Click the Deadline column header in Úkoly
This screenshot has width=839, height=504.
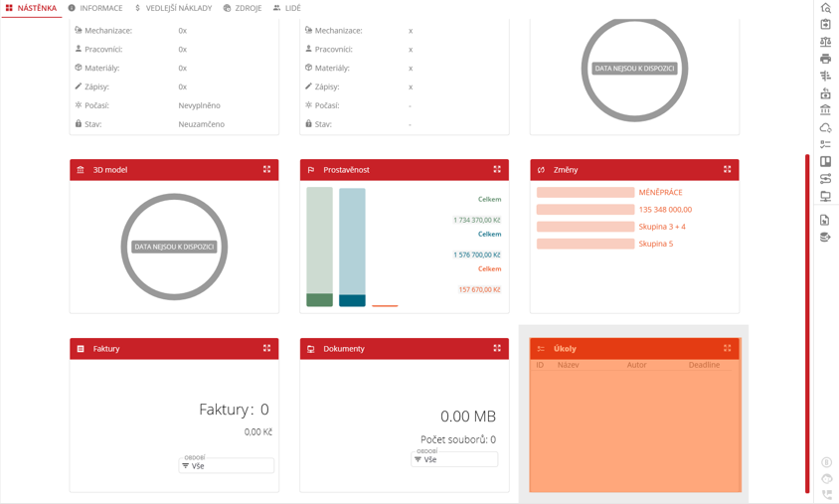704,365
